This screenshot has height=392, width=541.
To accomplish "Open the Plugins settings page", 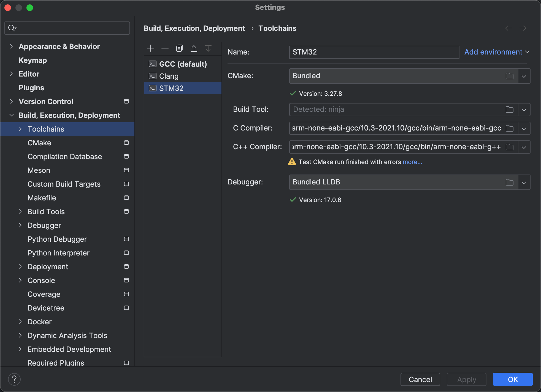I will click(31, 88).
